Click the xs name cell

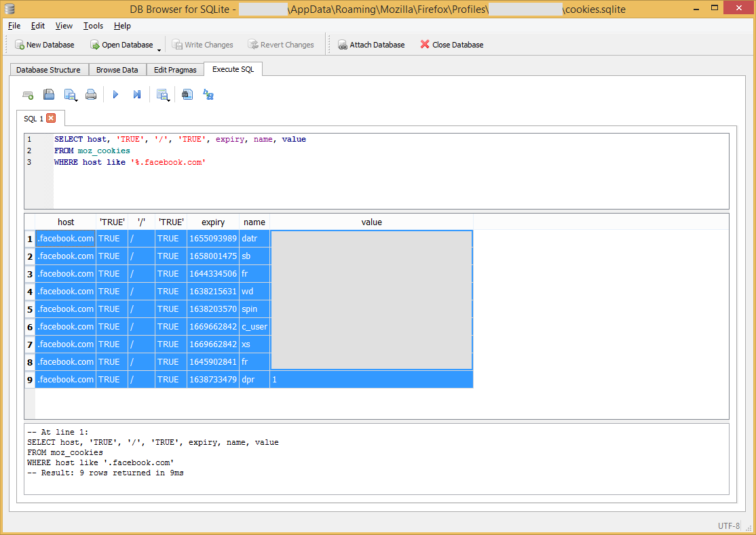[x=254, y=344]
